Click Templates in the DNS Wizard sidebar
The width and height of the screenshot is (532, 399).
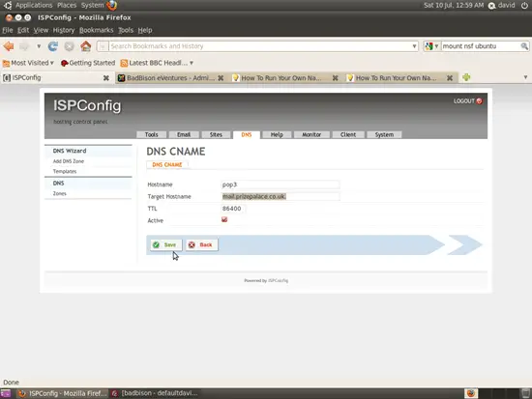65,172
